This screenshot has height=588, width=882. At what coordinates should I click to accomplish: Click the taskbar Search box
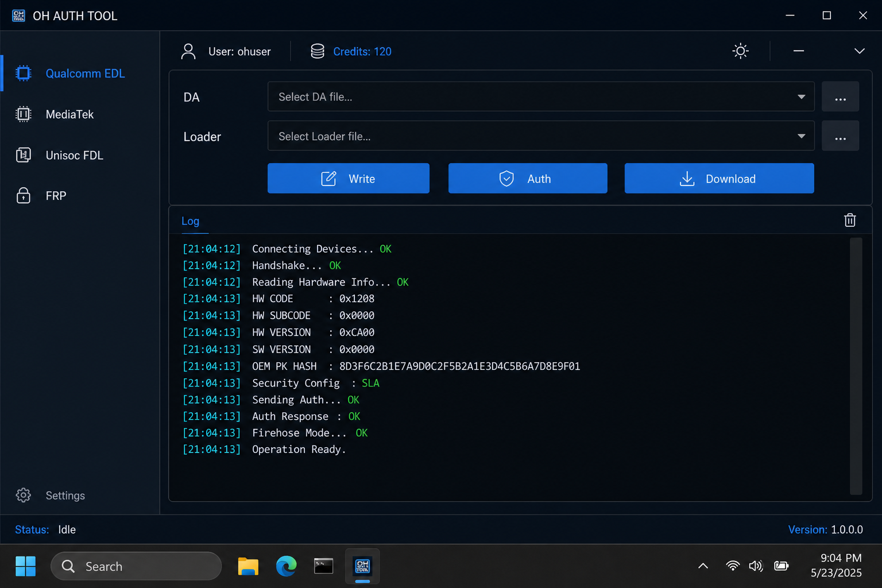tap(136, 566)
